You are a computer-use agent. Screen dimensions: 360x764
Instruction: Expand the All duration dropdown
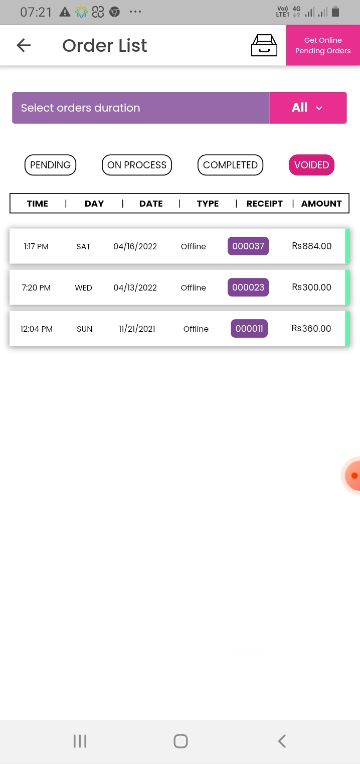tap(308, 108)
